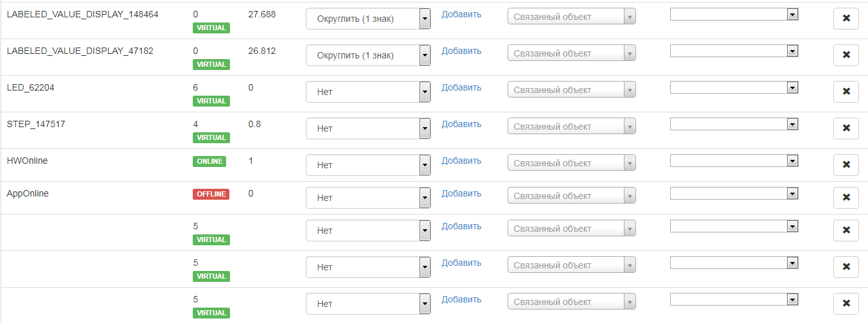Click the LED_62204 property name
The image size is (868, 323).
[x=30, y=87]
